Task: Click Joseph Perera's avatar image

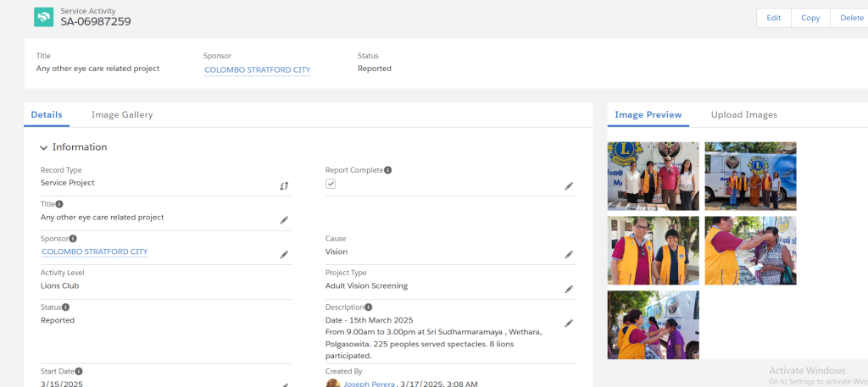Action: (332, 383)
